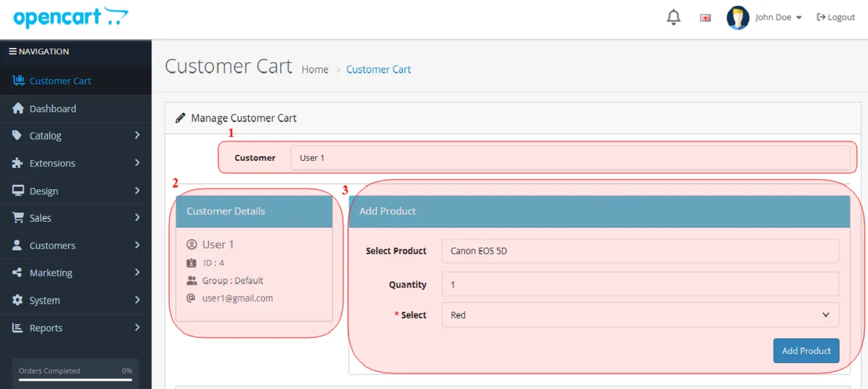Click the 'ID : 4' text
This screenshot has width=868, height=389.
(213, 263)
